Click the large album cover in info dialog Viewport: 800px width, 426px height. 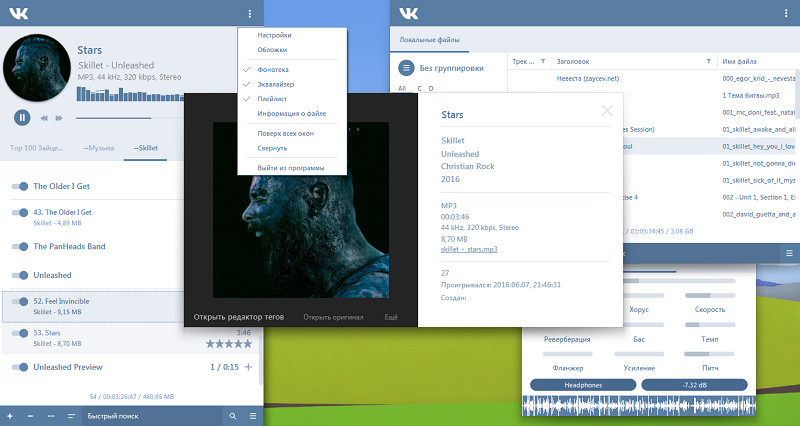(301, 210)
